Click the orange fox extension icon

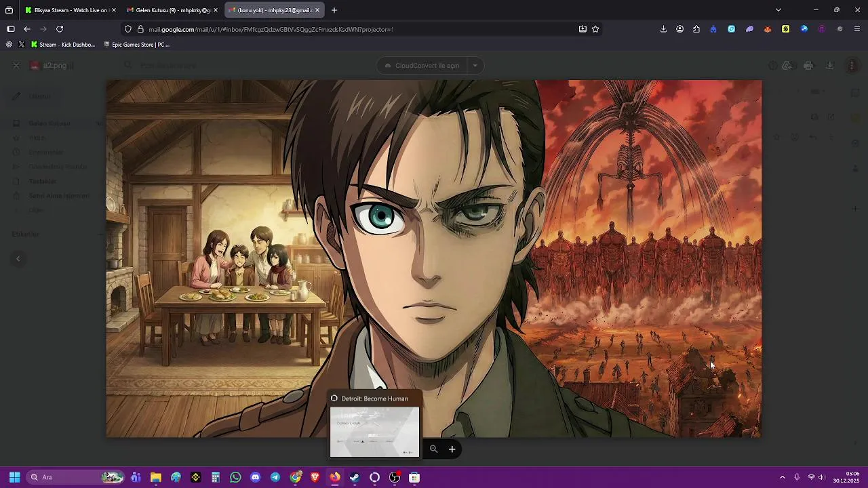point(768,29)
